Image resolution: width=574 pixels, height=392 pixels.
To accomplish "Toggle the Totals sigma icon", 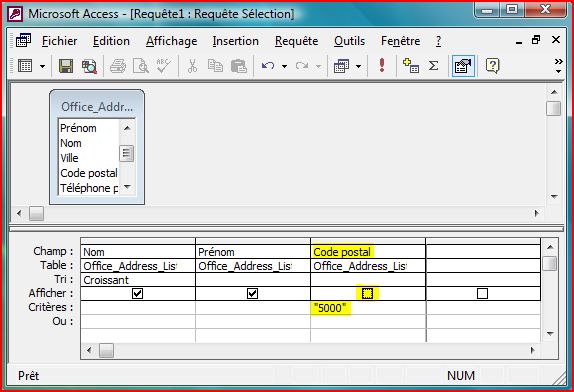I will coord(433,66).
